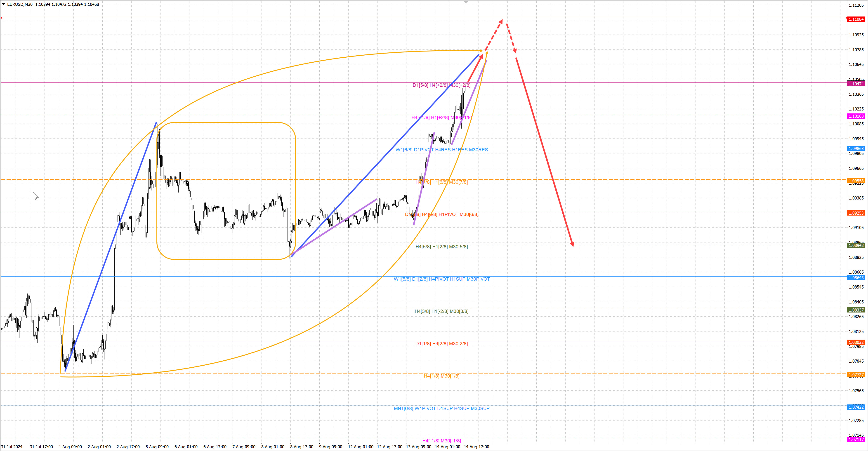Click the H4[3/8] H1[-2/8] M30[3/8] label
This screenshot has height=451, width=868.
pyautogui.click(x=441, y=311)
